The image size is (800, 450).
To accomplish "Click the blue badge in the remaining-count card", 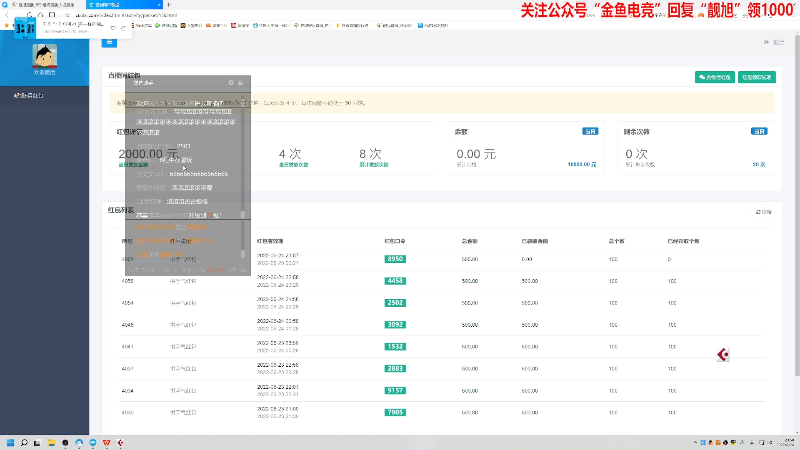I will [759, 132].
